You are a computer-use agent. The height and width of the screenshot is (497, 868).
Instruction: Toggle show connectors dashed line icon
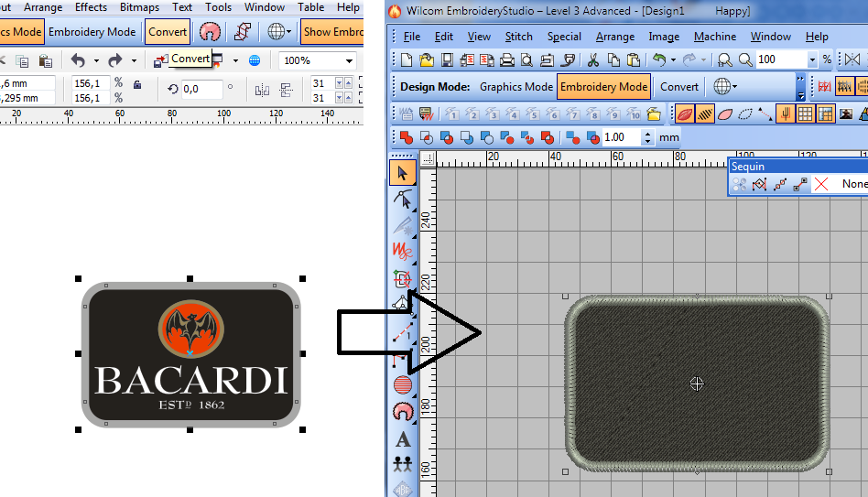(x=765, y=114)
